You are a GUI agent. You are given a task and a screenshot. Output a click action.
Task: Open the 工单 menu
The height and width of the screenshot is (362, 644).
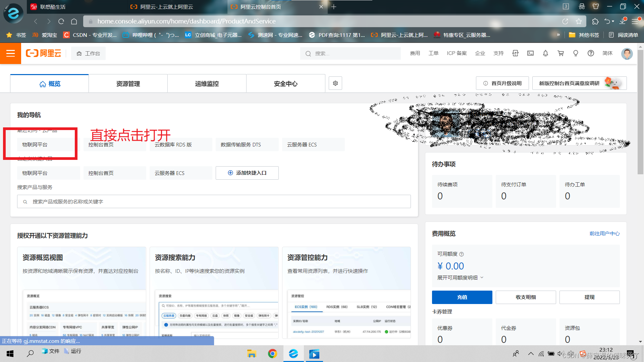[x=433, y=53]
